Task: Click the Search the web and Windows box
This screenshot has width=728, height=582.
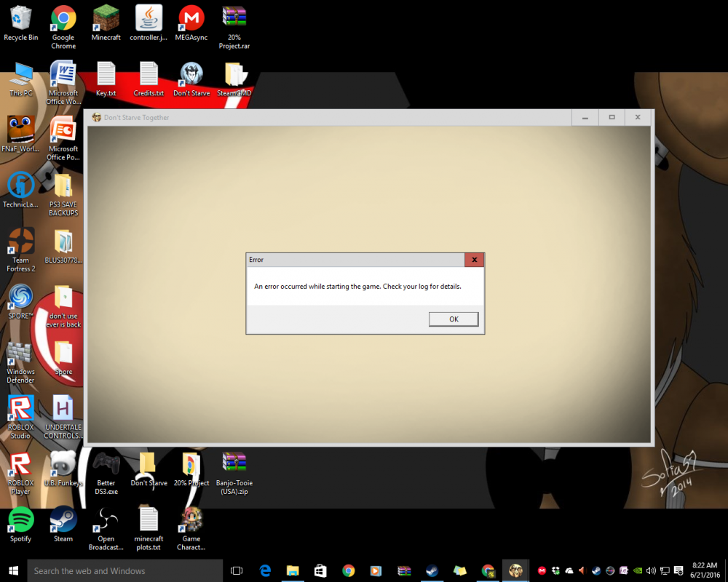Action: point(125,570)
